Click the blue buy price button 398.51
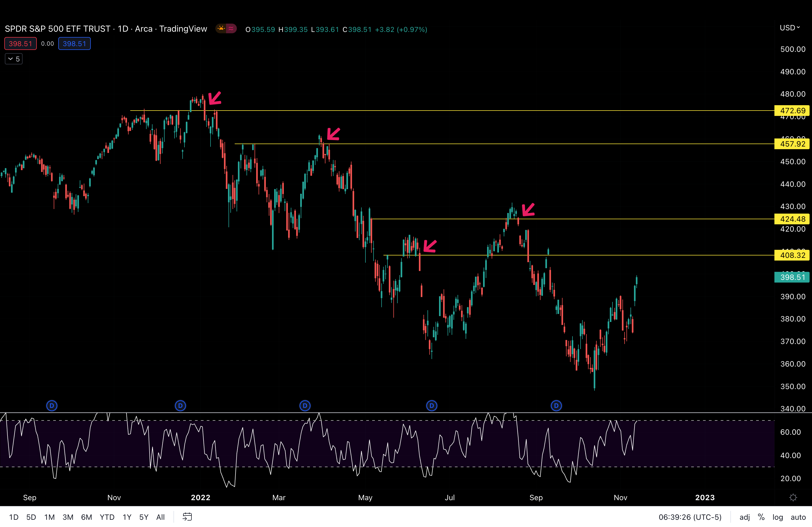This screenshot has width=812, height=527. [74, 43]
